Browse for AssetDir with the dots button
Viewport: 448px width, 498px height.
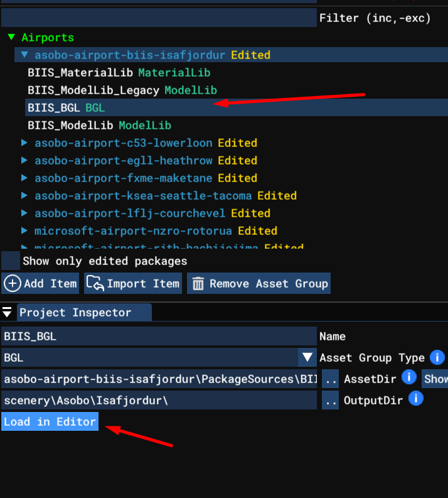[330, 379]
